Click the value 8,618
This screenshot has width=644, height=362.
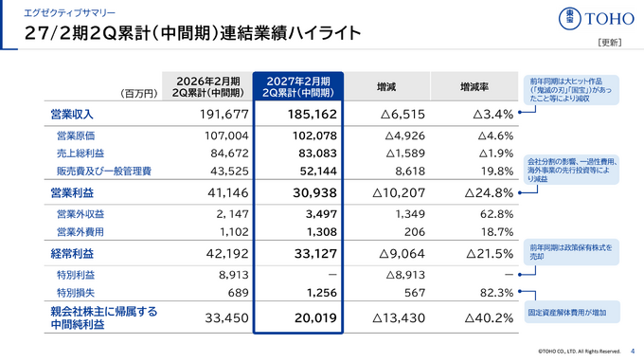pos(410,171)
